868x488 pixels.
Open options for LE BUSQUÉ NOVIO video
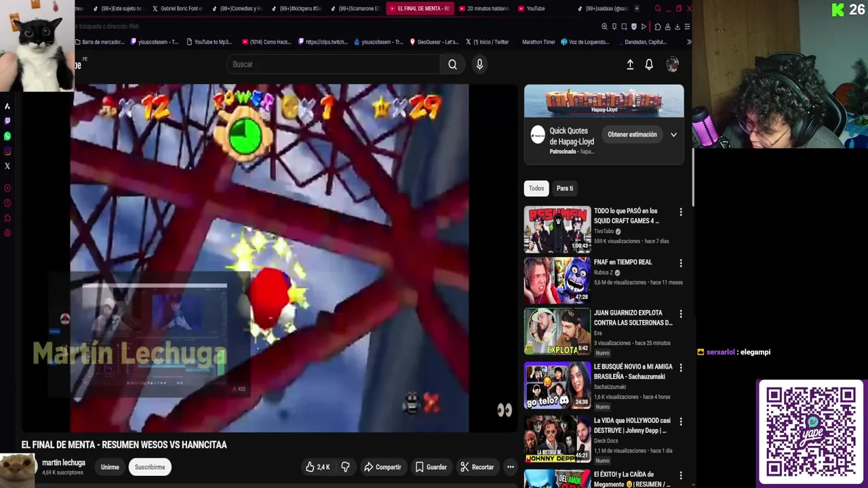pos(681,368)
